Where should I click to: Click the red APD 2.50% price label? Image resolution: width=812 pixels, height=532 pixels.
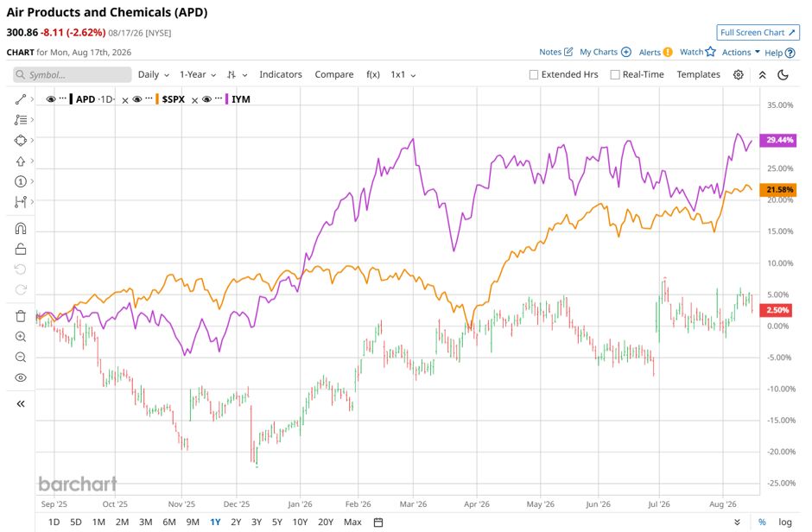point(775,310)
